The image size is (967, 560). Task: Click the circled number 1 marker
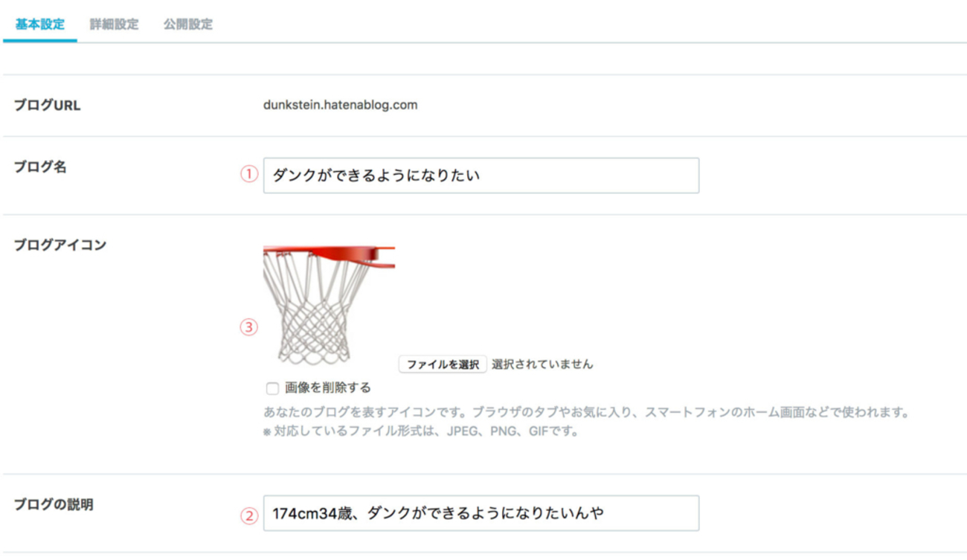[x=248, y=175]
